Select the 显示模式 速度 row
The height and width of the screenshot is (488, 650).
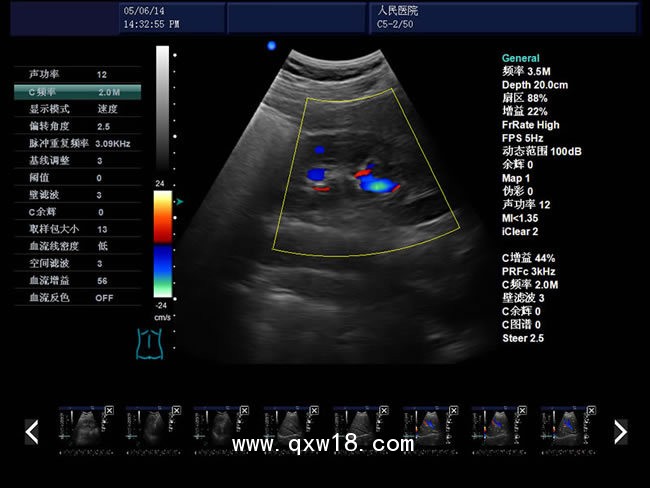(x=78, y=109)
